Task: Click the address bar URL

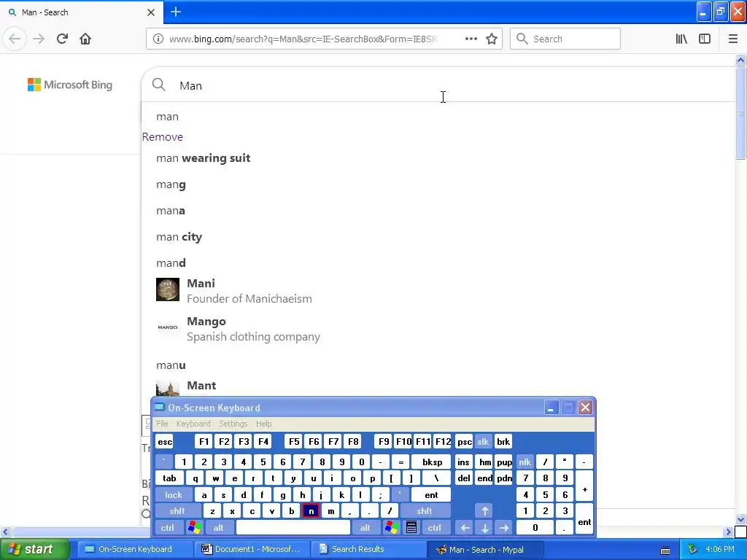Action: click(x=303, y=39)
